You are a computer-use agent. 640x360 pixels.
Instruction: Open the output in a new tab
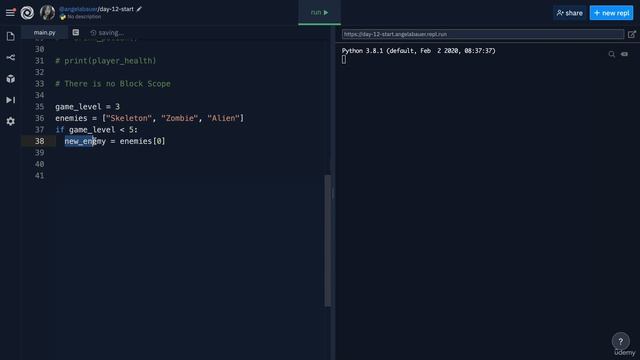632,34
